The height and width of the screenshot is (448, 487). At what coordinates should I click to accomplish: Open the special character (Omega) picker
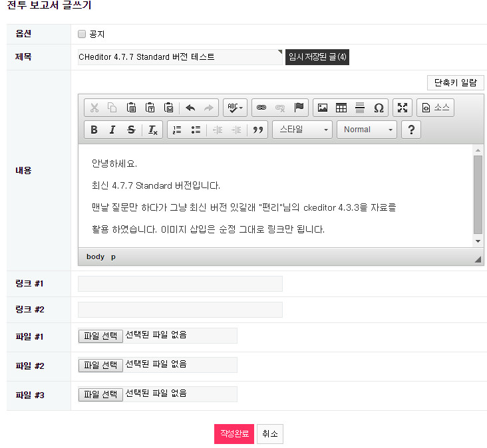pyautogui.click(x=379, y=108)
